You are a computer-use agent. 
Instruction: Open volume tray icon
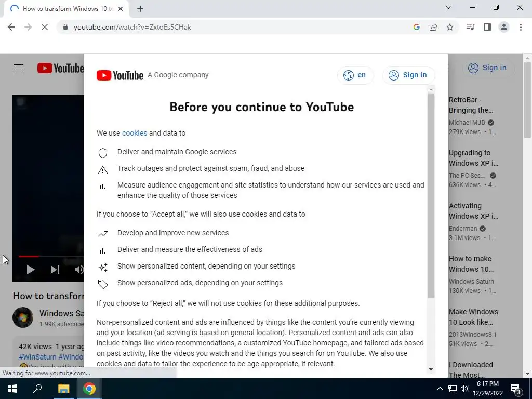(x=464, y=389)
